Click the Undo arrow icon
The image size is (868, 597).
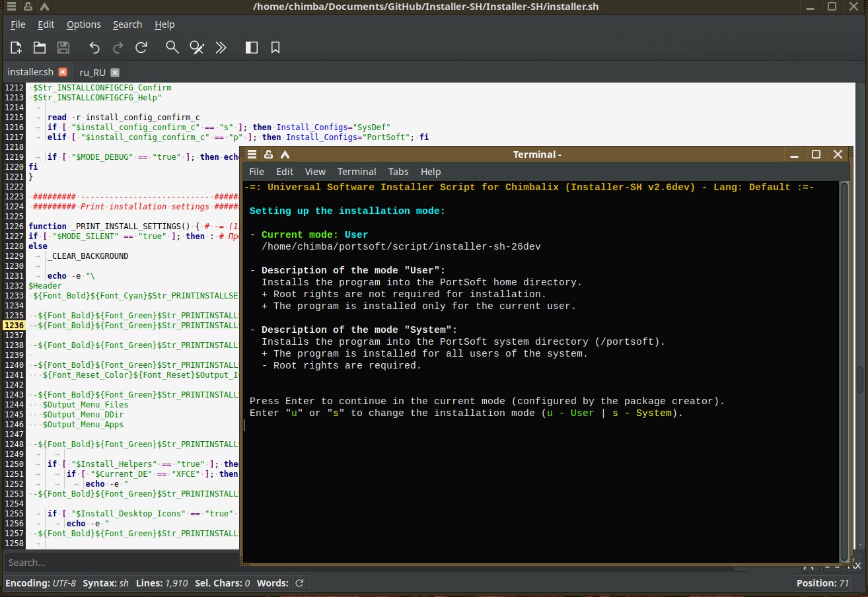click(94, 48)
